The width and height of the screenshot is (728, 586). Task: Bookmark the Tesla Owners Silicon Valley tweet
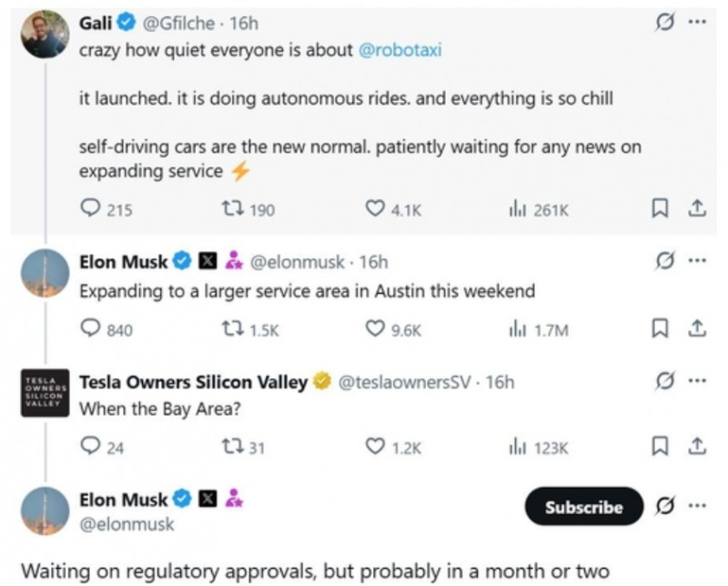pos(658,447)
